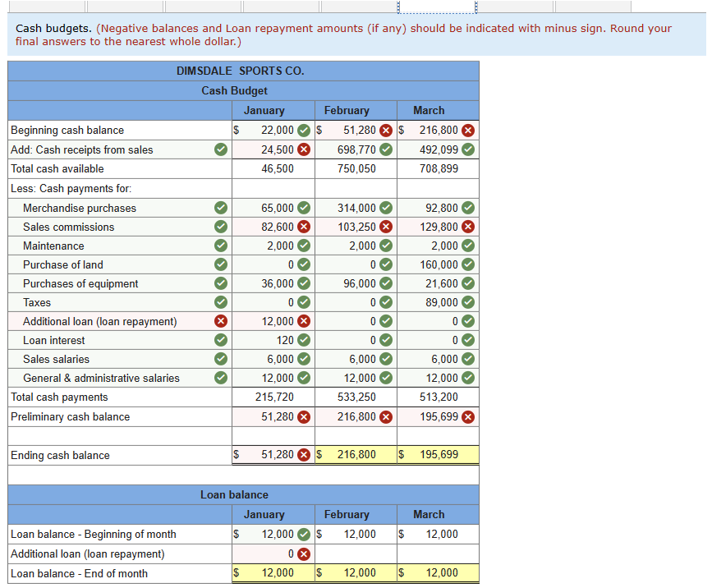Click the empty March loan repayment cell

pos(438,554)
